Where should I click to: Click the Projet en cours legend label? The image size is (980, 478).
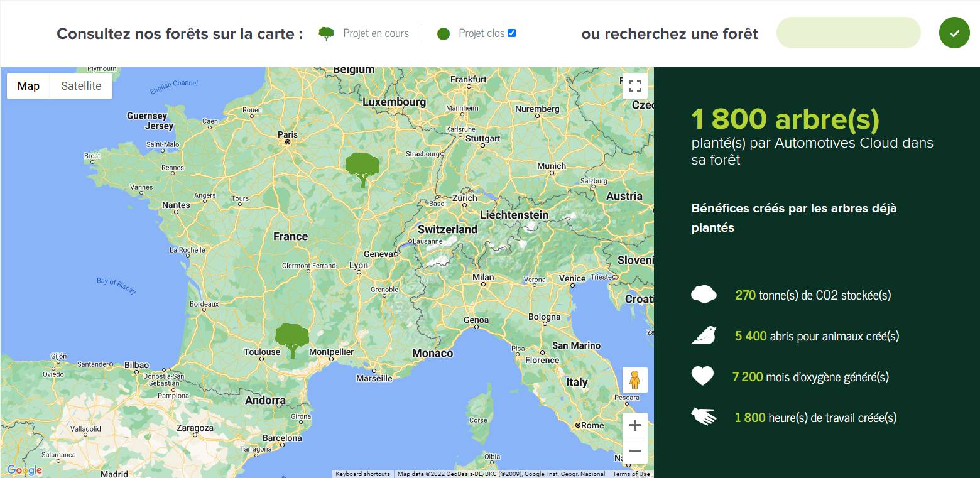pos(376,33)
